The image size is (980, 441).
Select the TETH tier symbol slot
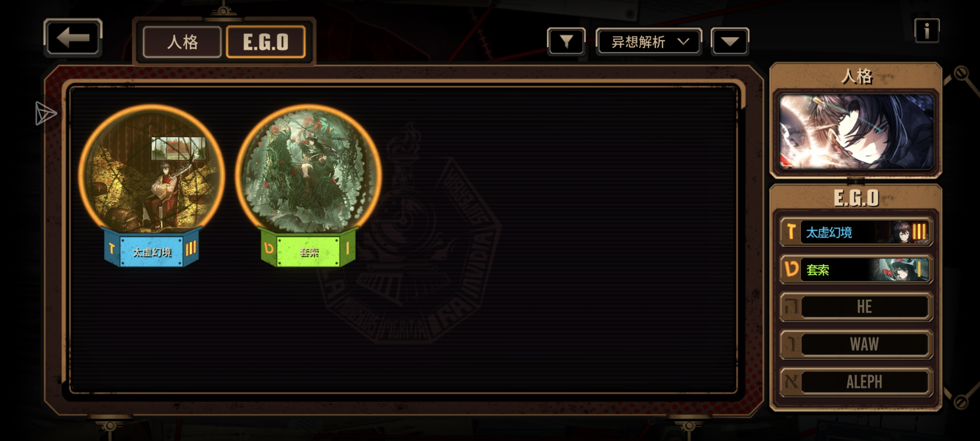(791, 269)
